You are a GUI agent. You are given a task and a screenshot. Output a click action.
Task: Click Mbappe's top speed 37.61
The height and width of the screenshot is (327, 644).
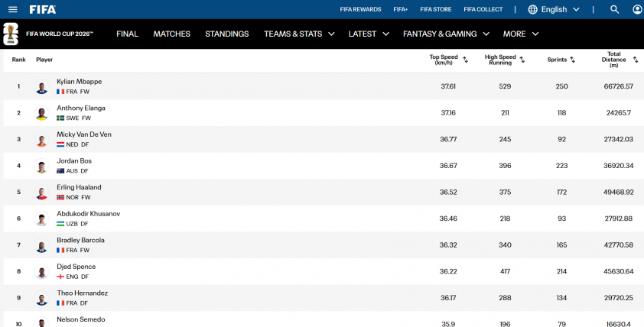[448, 86]
